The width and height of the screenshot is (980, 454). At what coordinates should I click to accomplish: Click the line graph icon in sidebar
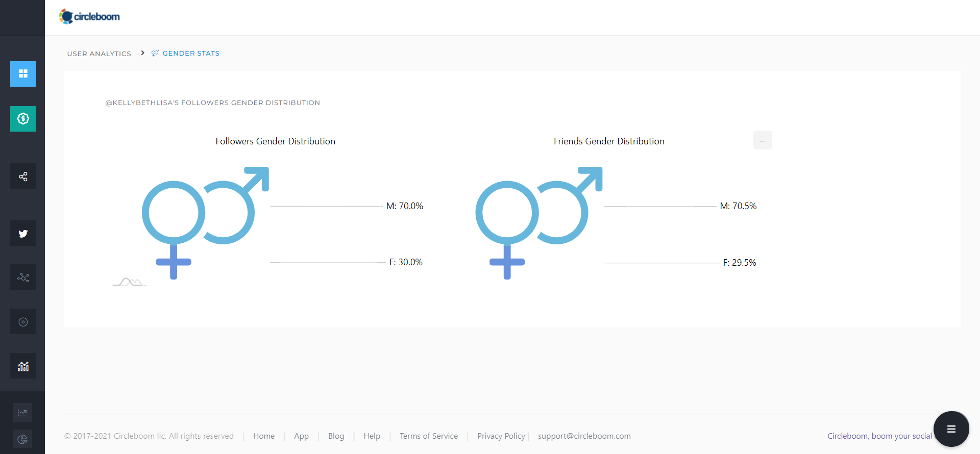22,413
